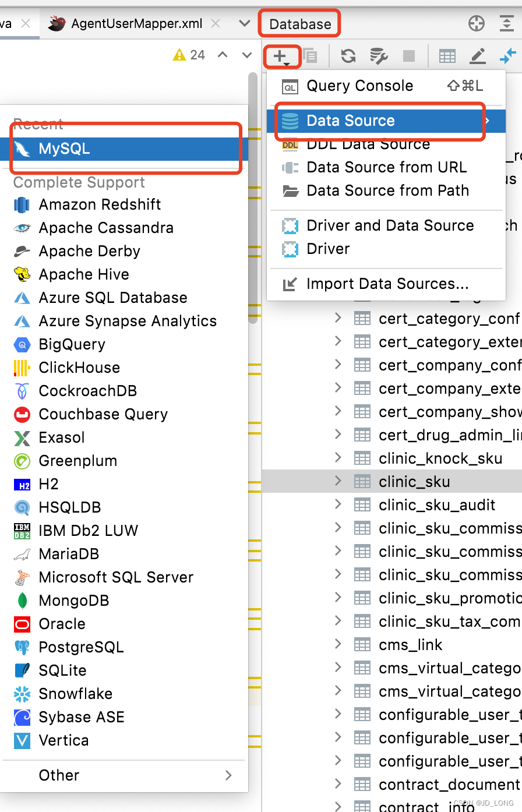Screen dimensions: 522x812
Task: Select the Driver menu item
Action: coord(386,249)
